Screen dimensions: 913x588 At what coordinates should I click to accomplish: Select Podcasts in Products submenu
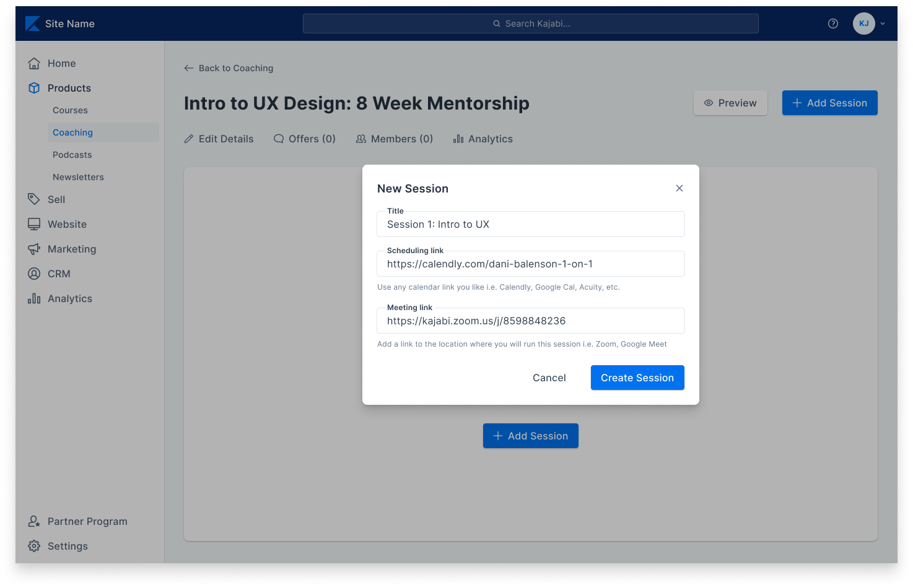(x=72, y=155)
